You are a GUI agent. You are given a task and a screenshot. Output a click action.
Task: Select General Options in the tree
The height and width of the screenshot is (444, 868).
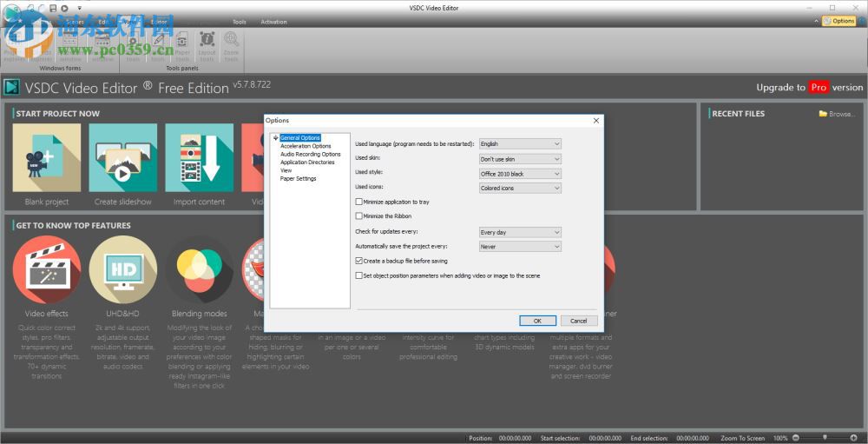coord(300,137)
